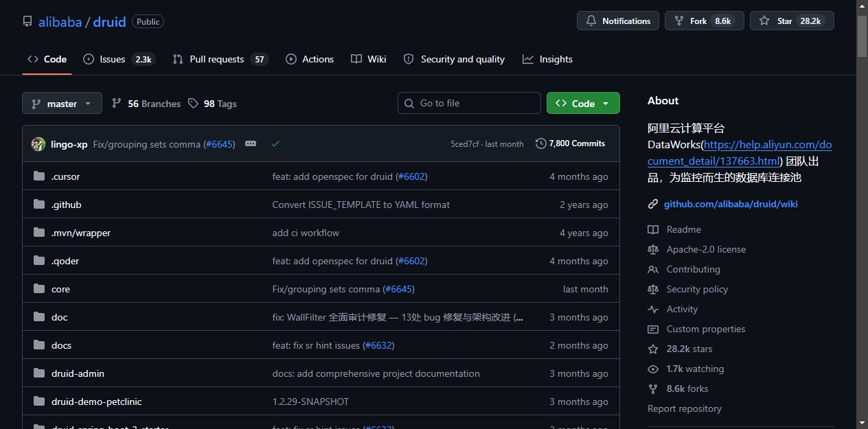Click folder icon beside druid-admin
This screenshot has height=429, width=868.
39,373
